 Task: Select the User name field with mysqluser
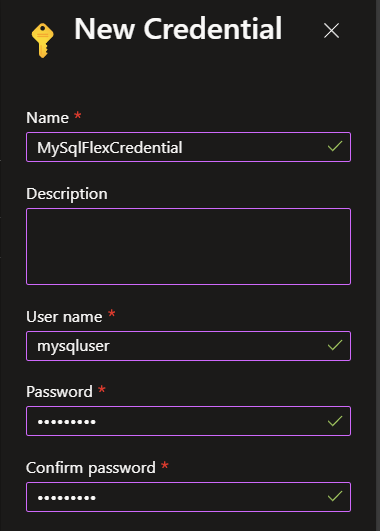click(x=188, y=346)
